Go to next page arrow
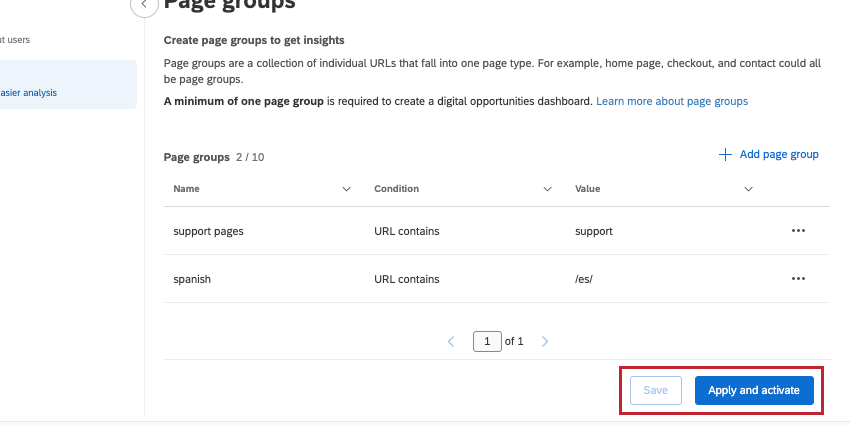This screenshot has width=850, height=425. click(x=545, y=342)
